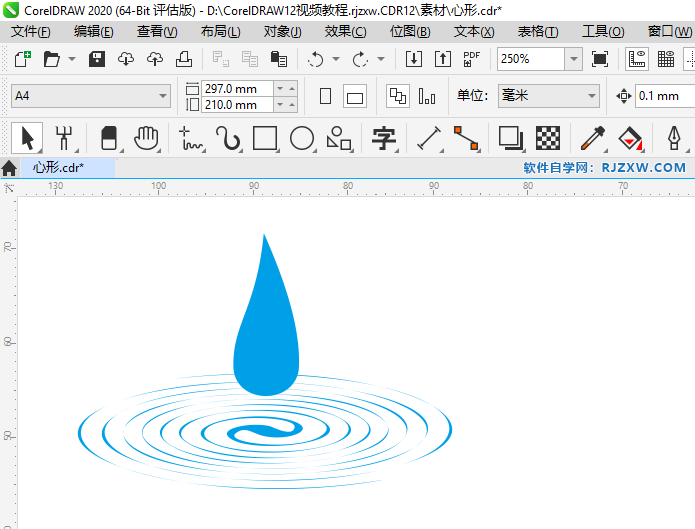Select the Pan hand tool
The width and height of the screenshot is (695, 529).
tap(147, 137)
